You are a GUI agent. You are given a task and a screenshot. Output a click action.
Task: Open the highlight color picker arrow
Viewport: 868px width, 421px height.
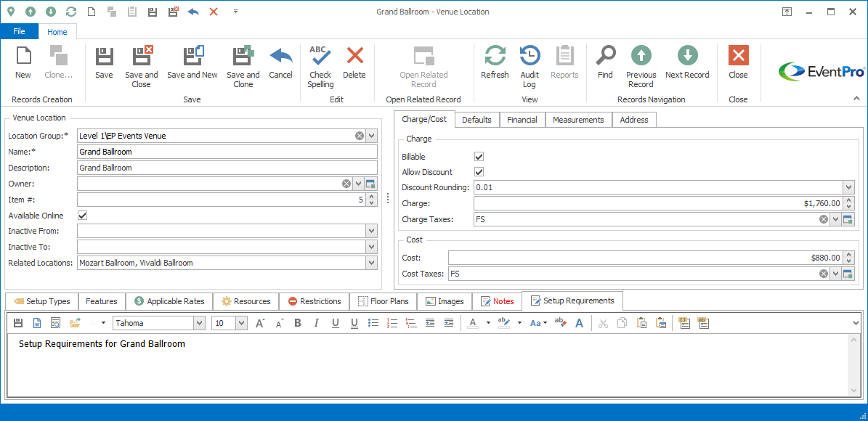[519, 323]
